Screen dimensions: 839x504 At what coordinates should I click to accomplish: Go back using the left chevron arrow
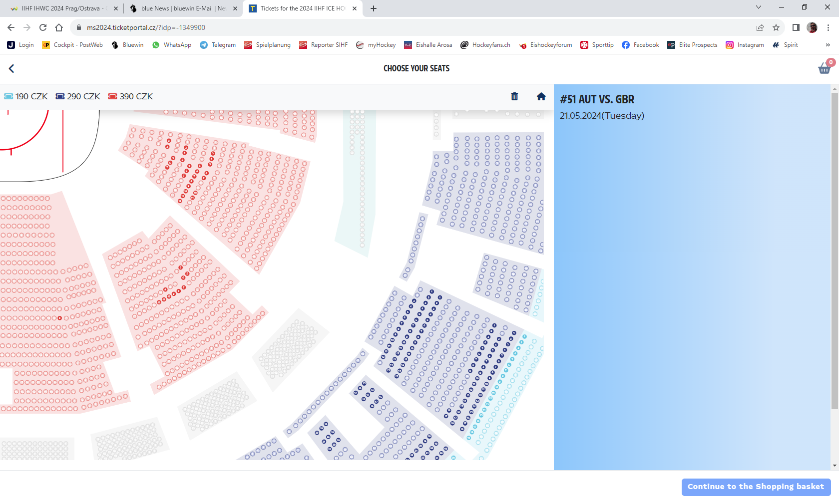click(x=11, y=68)
